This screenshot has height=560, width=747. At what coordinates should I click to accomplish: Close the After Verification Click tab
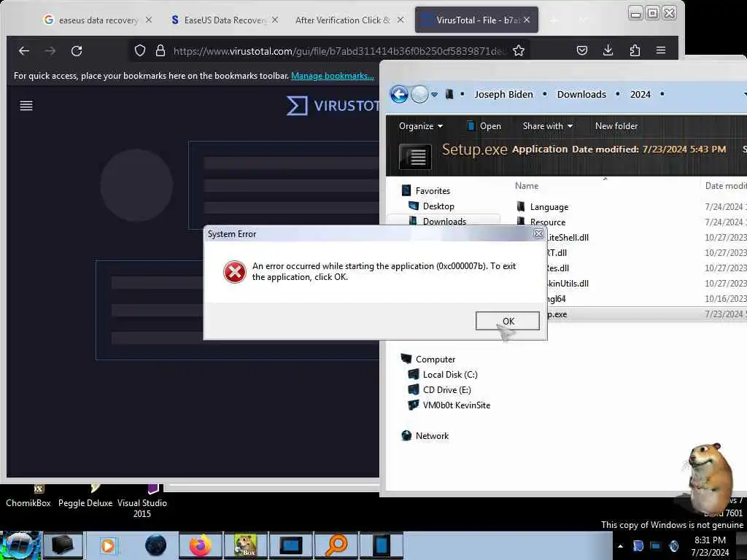click(400, 20)
